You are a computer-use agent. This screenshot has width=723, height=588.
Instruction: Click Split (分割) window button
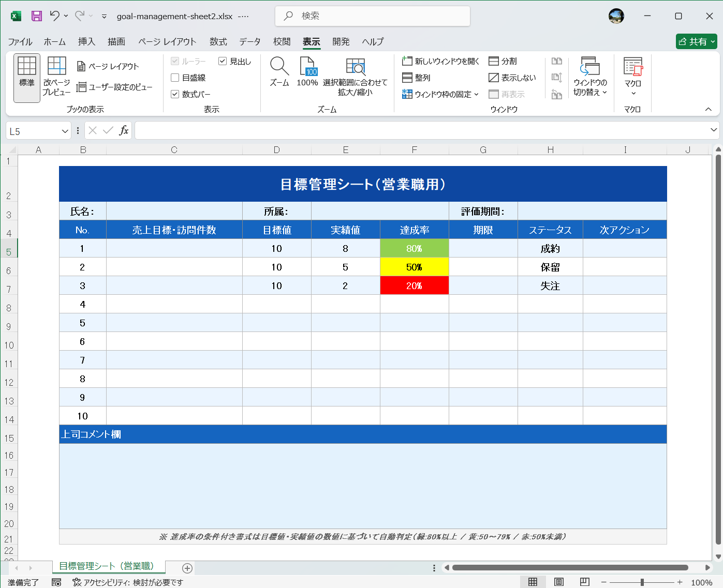pos(503,61)
